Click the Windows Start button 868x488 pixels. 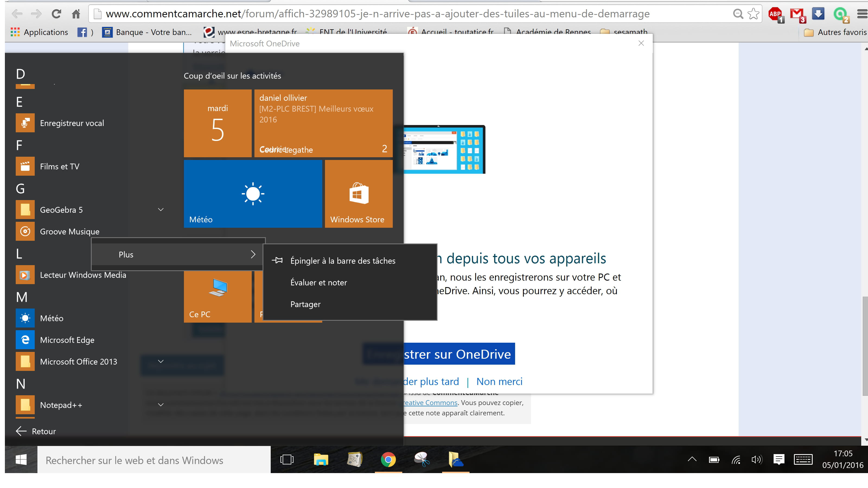point(21,460)
